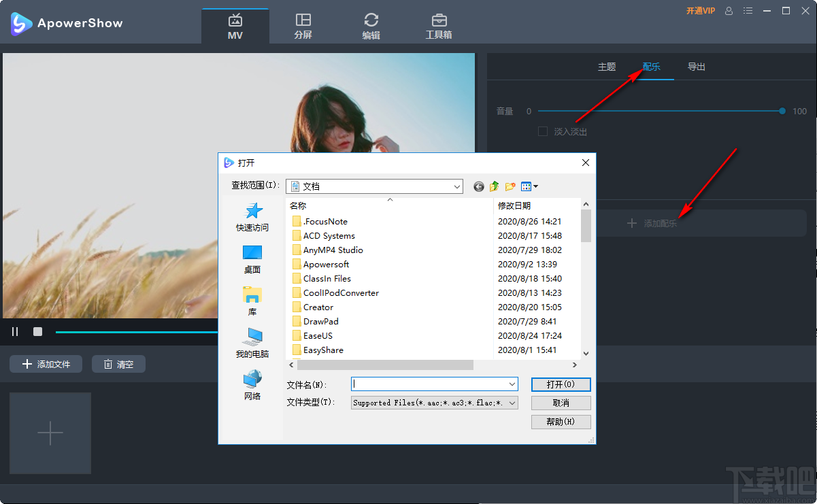Viewport: 817px width, 504px height.
Task: Select 我的电脑 in the dialog sidebar
Action: (252, 344)
